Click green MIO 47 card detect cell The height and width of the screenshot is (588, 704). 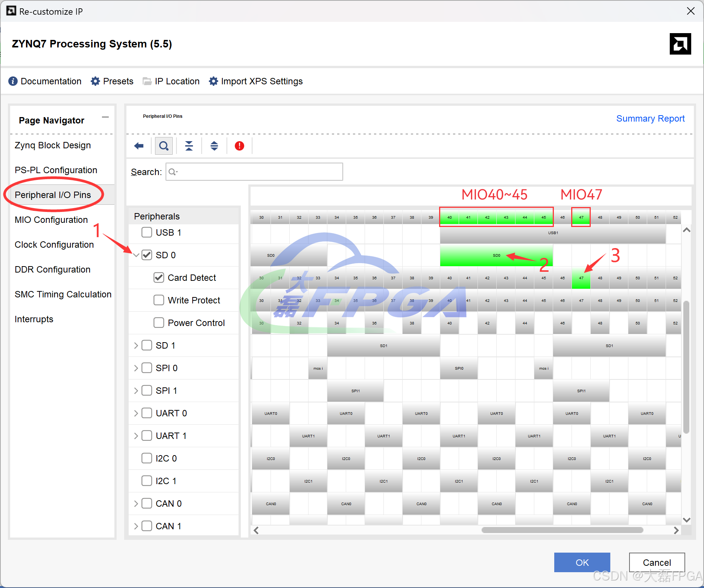(581, 278)
